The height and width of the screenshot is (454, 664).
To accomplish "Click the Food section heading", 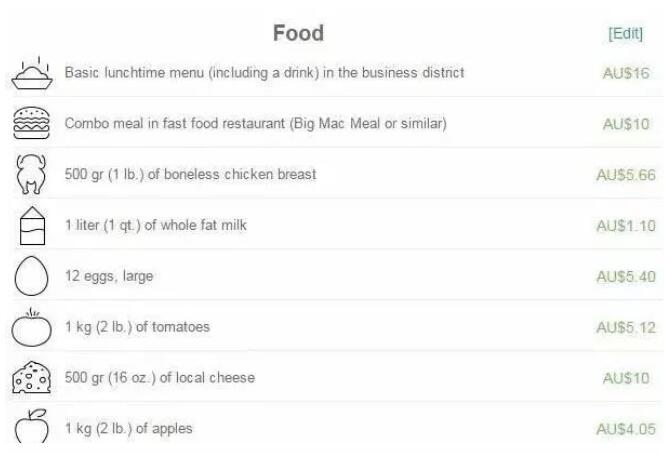I will coord(299,33).
